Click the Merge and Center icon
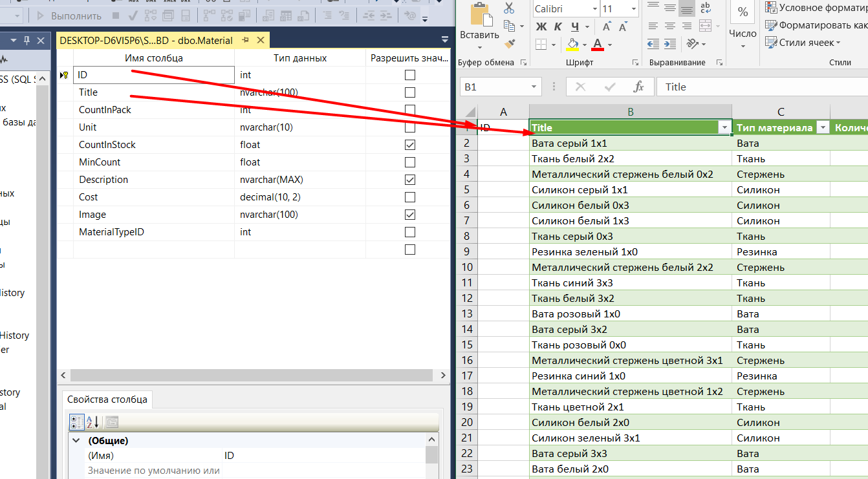 pyautogui.click(x=705, y=26)
